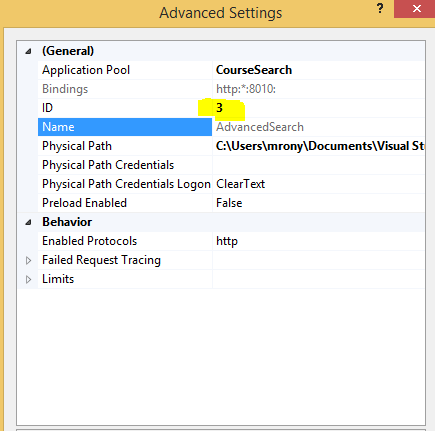Expand the Limits property group

click(28, 279)
